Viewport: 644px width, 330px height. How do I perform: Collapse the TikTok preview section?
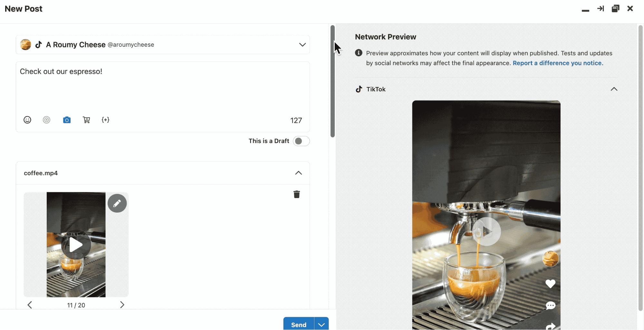click(x=614, y=89)
